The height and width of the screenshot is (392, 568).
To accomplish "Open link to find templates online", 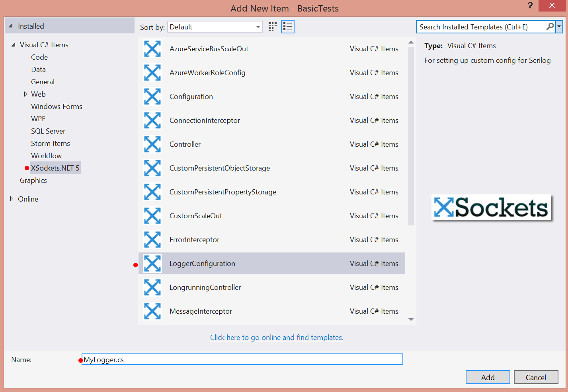I will (277, 338).
